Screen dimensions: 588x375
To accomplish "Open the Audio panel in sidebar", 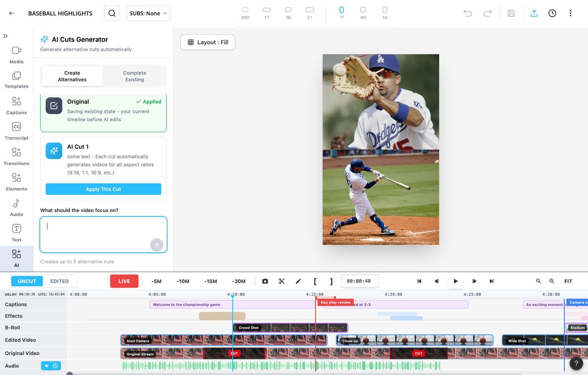I will click(x=16, y=207).
